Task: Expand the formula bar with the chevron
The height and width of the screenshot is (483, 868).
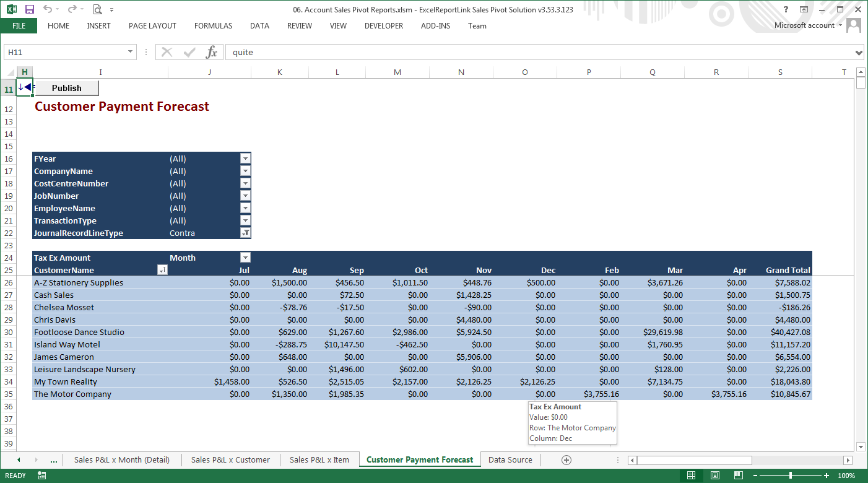Action: 859,53
